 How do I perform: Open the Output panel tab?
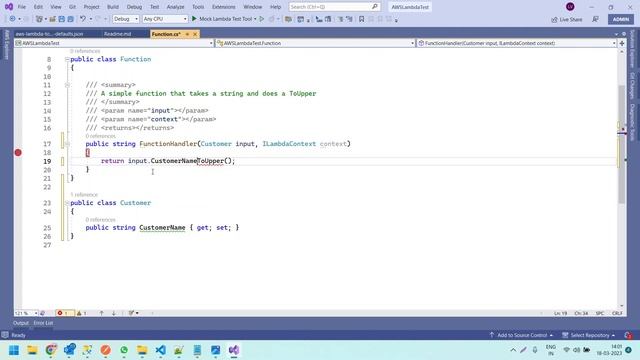click(x=21, y=323)
